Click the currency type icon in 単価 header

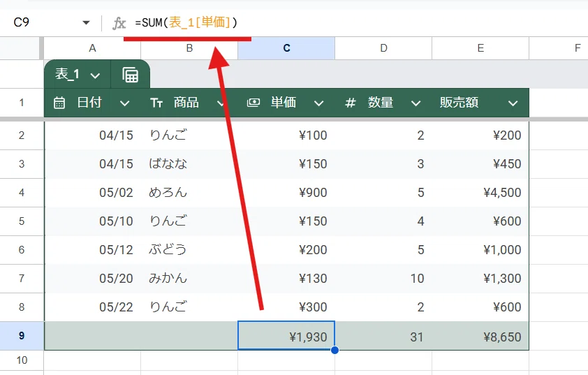(x=253, y=103)
